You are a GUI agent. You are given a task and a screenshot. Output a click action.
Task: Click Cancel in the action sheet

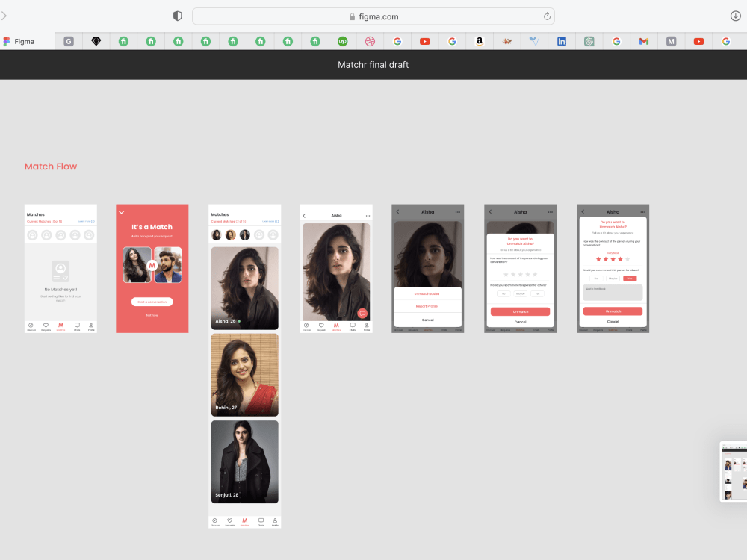[427, 320]
